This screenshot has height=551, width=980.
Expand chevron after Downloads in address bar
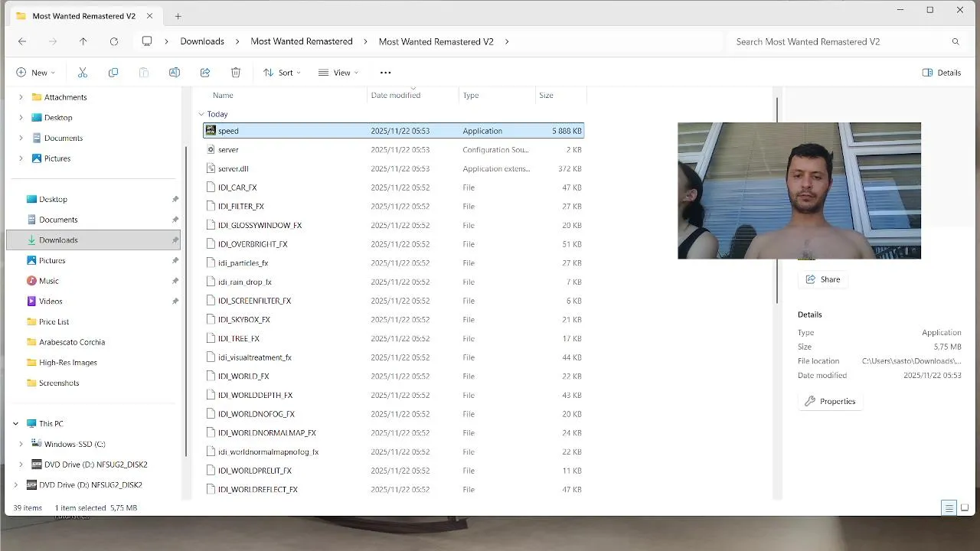(x=237, y=41)
